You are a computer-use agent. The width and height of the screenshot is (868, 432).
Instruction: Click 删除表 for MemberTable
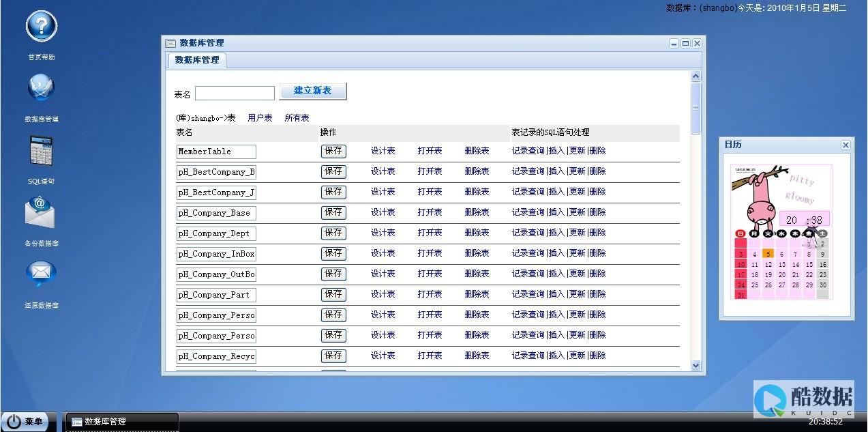point(477,151)
